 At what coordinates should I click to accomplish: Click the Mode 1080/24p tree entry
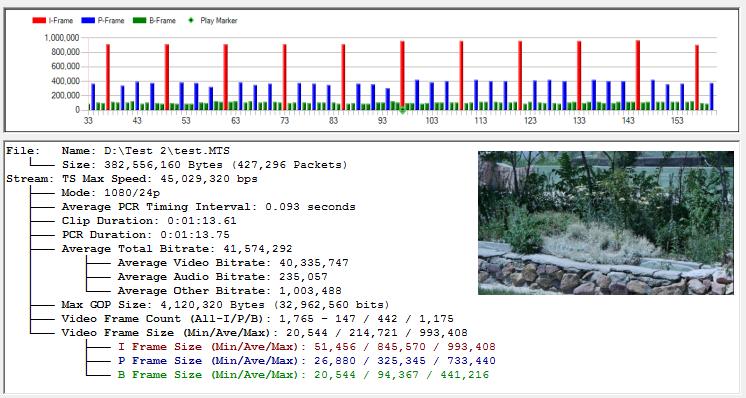[110, 193]
